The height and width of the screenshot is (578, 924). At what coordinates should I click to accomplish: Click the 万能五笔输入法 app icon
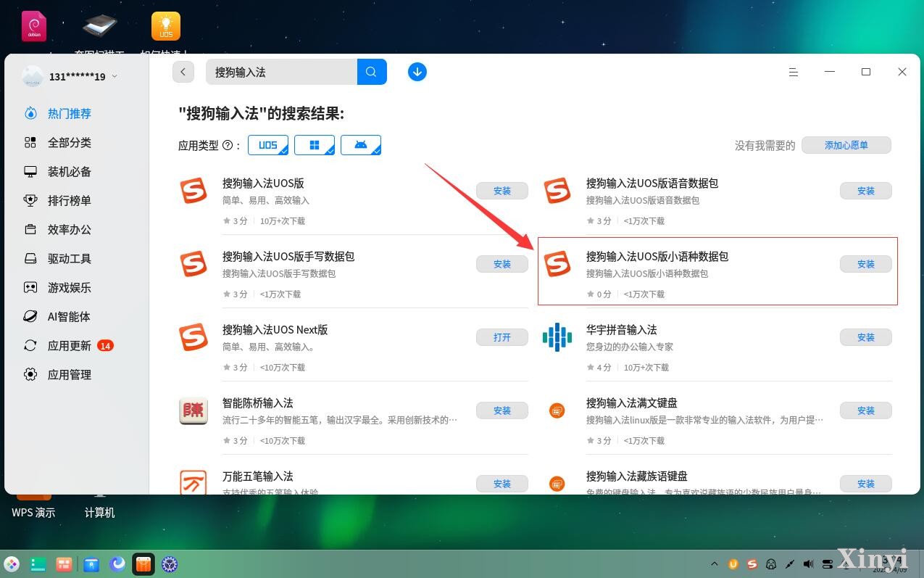pyautogui.click(x=193, y=482)
